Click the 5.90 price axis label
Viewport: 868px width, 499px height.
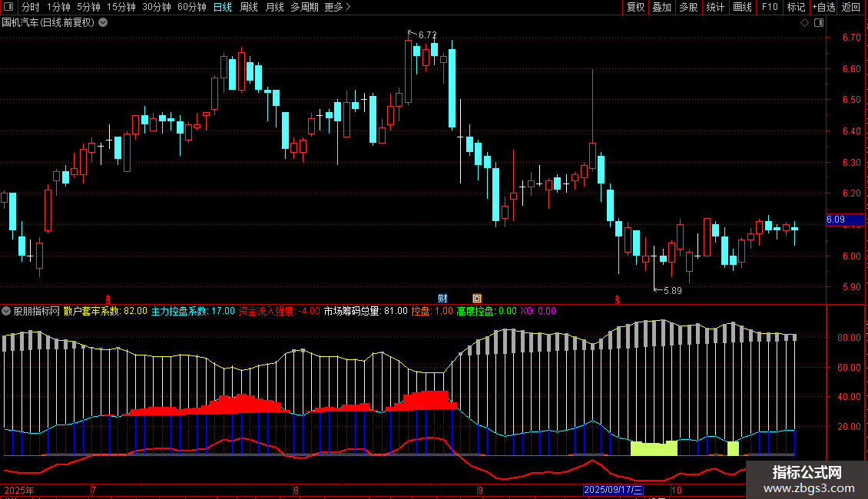(x=851, y=287)
